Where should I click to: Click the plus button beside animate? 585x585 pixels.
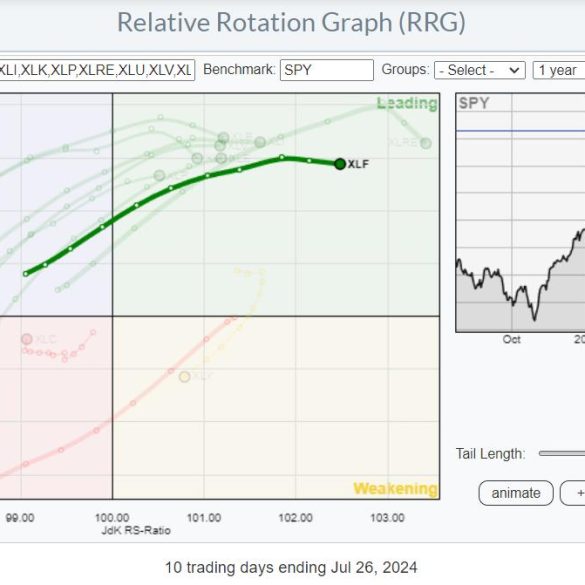click(x=573, y=493)
